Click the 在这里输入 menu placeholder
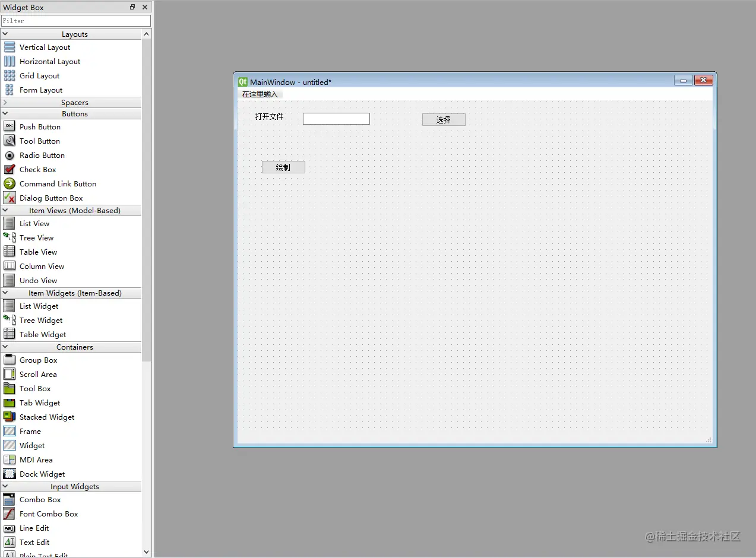Viewport: 756px width, 558px height. coord(260,94)
